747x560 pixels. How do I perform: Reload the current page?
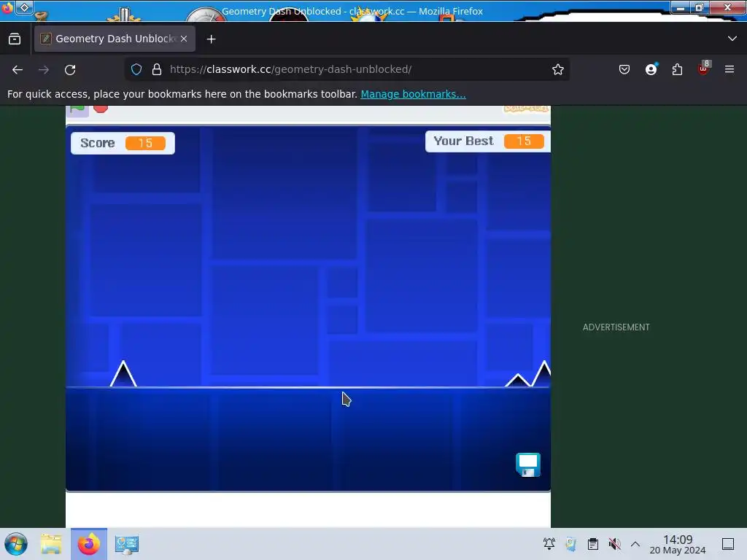(x=70, y=70)
